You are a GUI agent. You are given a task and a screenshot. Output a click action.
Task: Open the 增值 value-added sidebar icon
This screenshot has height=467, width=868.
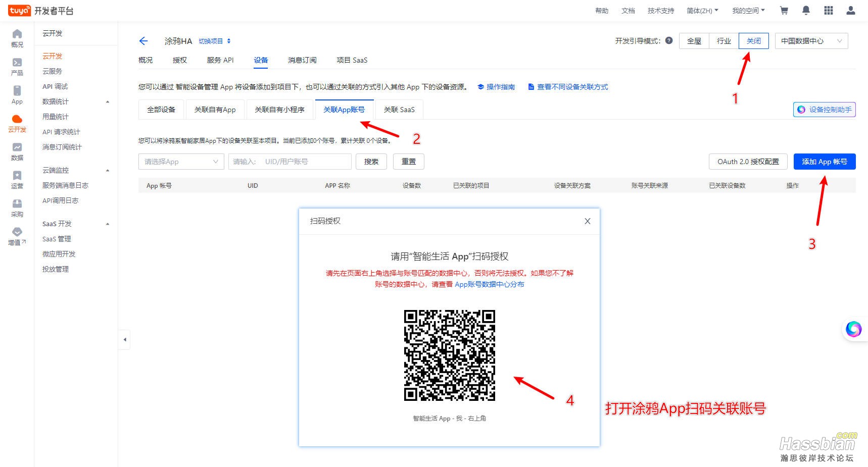[x=17, y=236]
